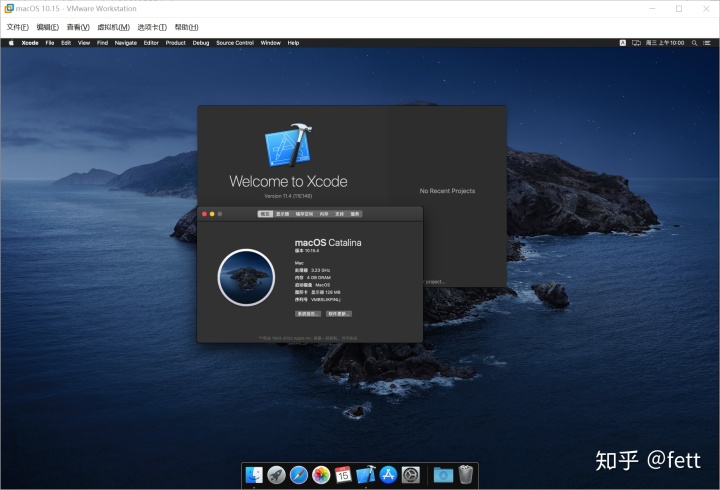This screenshot has width=720, height=490.
Task: Click the display mirroring menu bar icon
Action: click(x=636, y=43)
